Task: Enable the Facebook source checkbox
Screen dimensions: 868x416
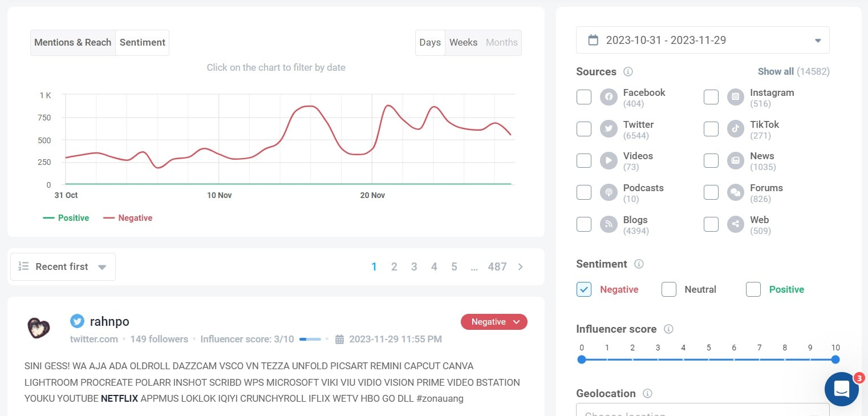Action: [x=584, y=97]
